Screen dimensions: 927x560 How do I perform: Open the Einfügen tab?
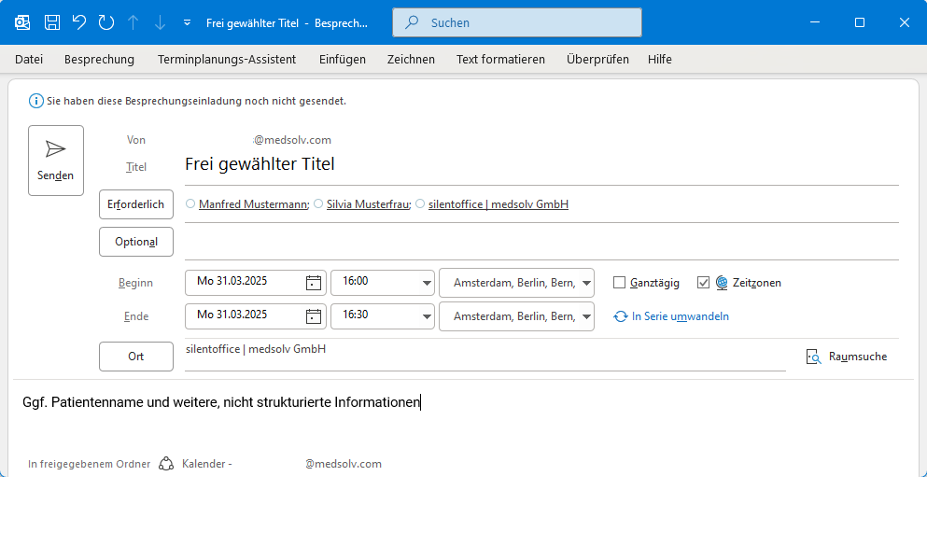click(343, 59)
